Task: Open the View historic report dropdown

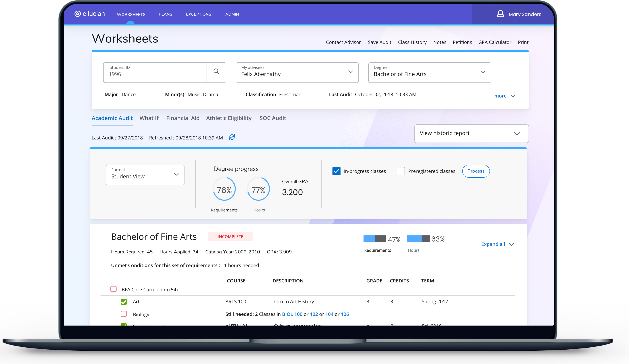Action: coord(471,134)
